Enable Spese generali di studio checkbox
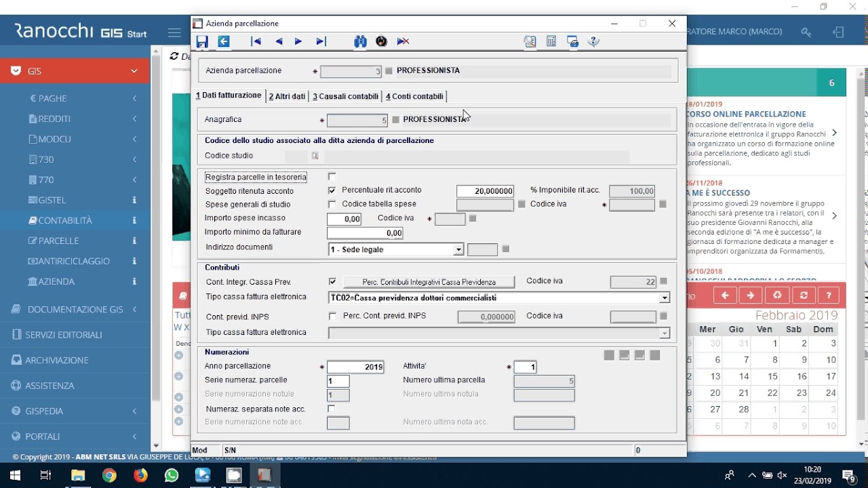The width and height of the screenshot is (868, 488). [332, 204]
